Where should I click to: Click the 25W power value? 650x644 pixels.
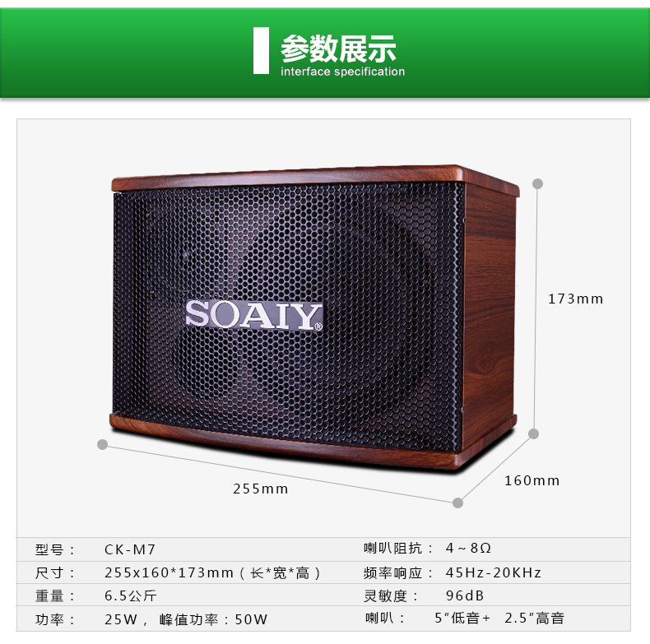point(121,619)
